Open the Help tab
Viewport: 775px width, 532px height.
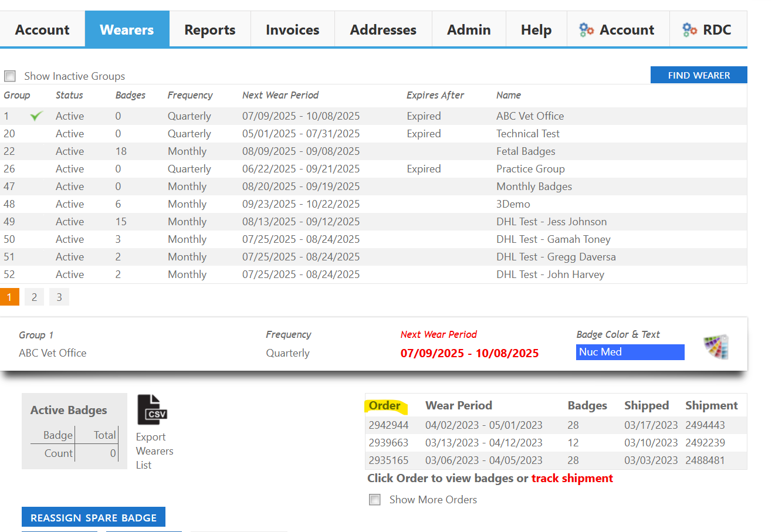pos(536,30)
